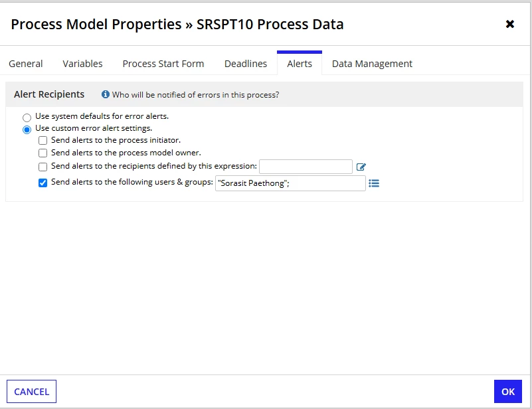
Task: Select the Alerts tab
Action: [300, 64]
